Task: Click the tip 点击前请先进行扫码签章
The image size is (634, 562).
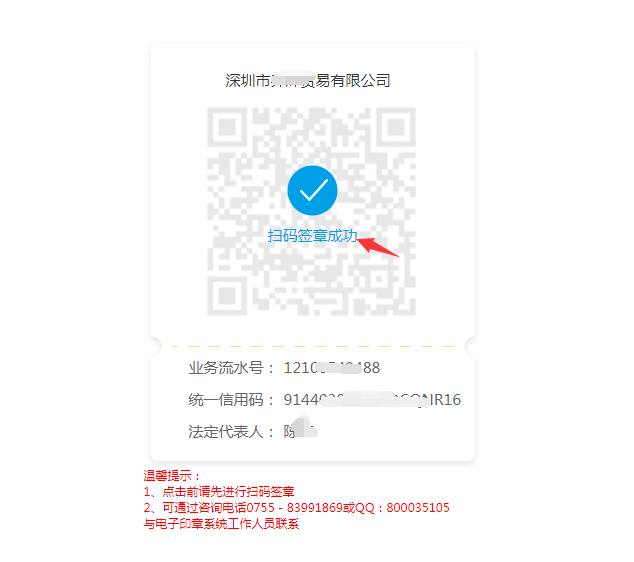Action: (x=228, y=492)
